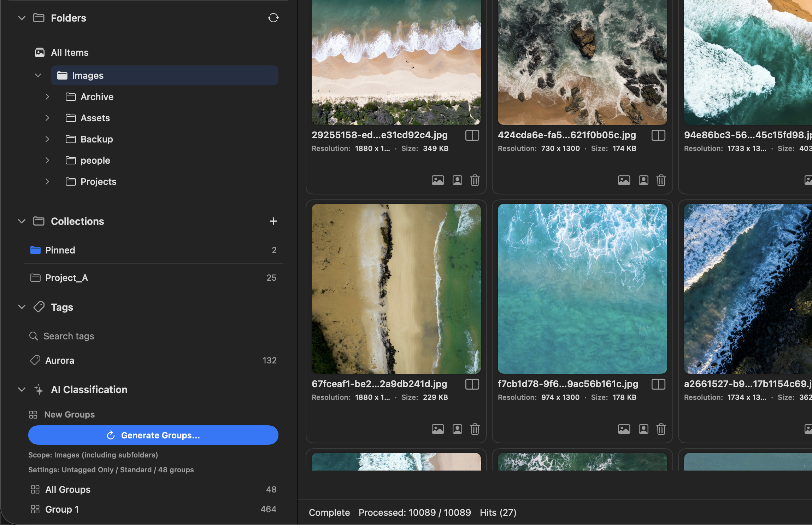Click portrait icon under 29255158 image
Image resolution: width=812 pixels, height=525 pixels.
pos(457,180)
